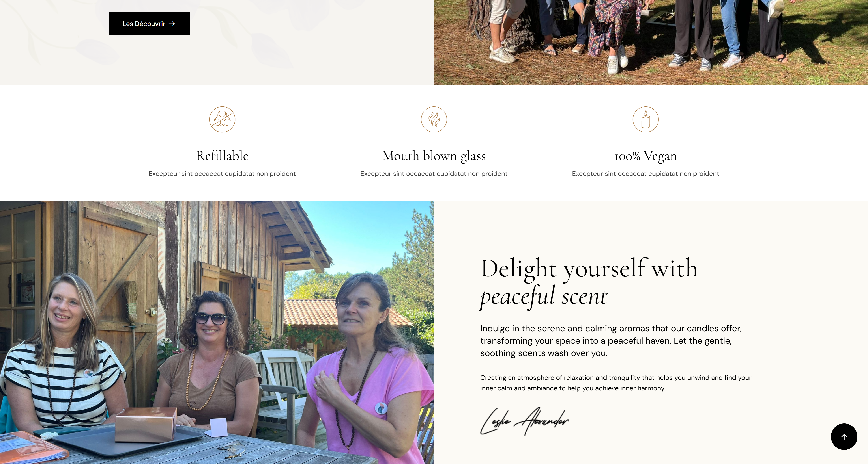Click the Mouth blown glass flame icon
Screen dimensions: 868x464
pyautogui.click(x=434, y=120)
